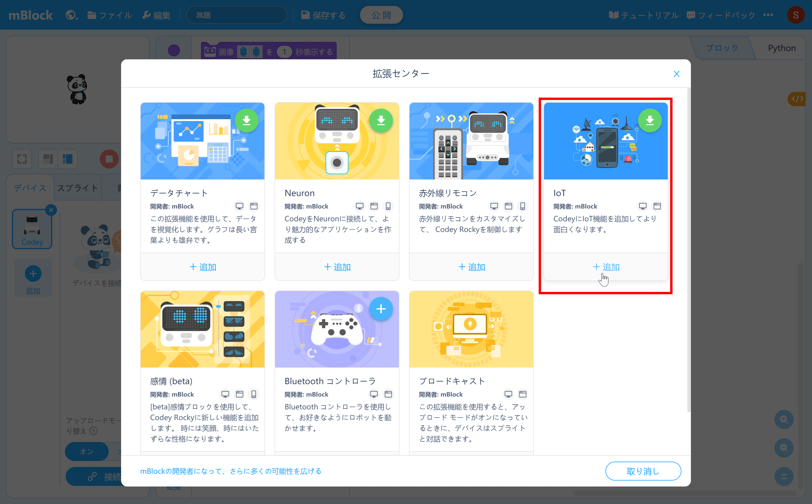Click the 無題 project title field

coord(236,15)
